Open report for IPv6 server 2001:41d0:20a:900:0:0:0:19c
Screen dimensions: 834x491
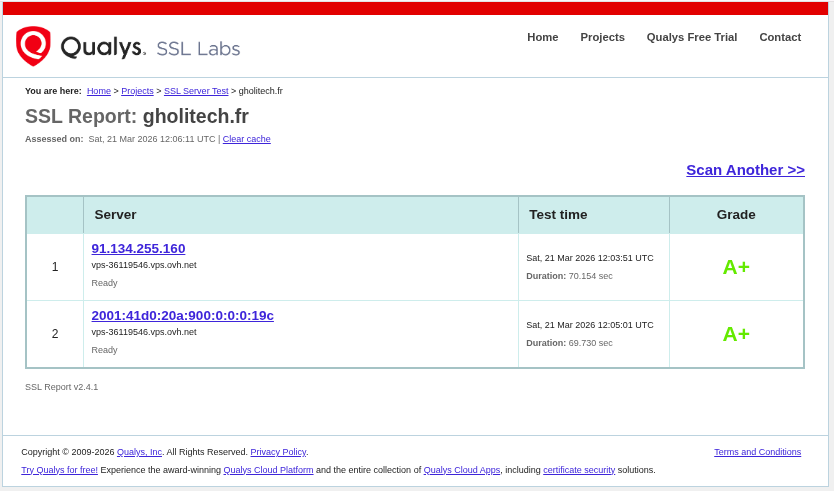[182, 315]
